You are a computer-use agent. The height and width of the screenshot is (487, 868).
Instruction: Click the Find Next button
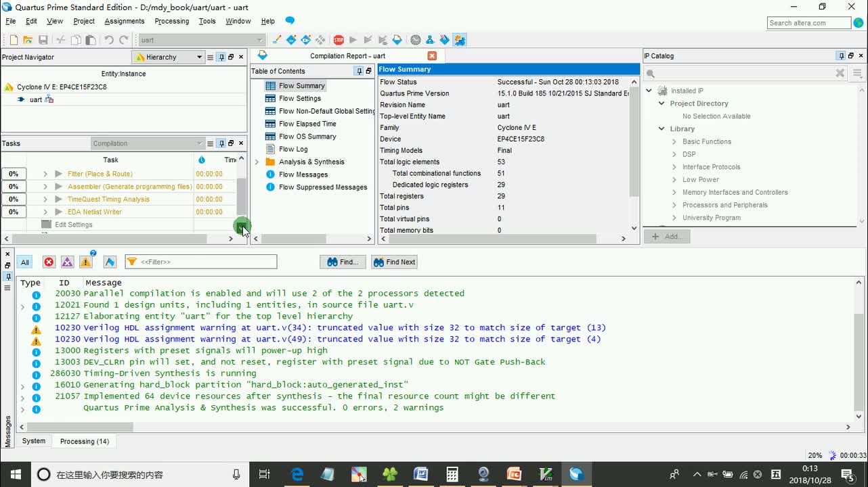tap(394, 262)
